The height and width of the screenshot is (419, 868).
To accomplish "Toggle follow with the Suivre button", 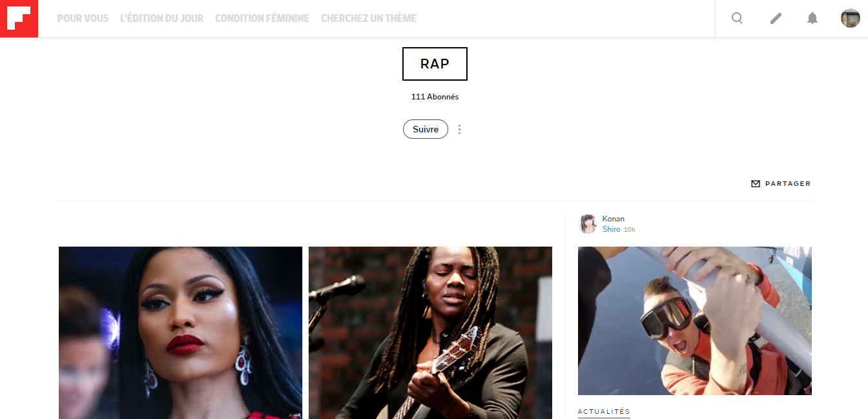I will click(426, 129).
